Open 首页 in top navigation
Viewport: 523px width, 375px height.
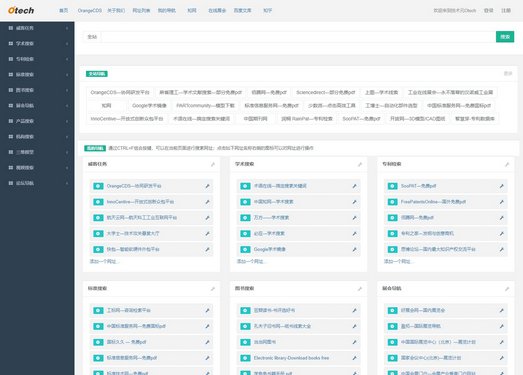(63, 11)
